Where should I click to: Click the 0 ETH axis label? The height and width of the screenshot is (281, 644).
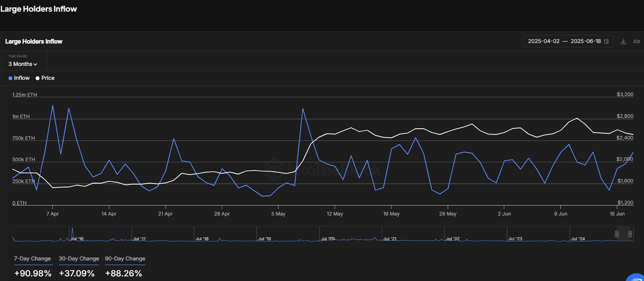coord(19,203)
